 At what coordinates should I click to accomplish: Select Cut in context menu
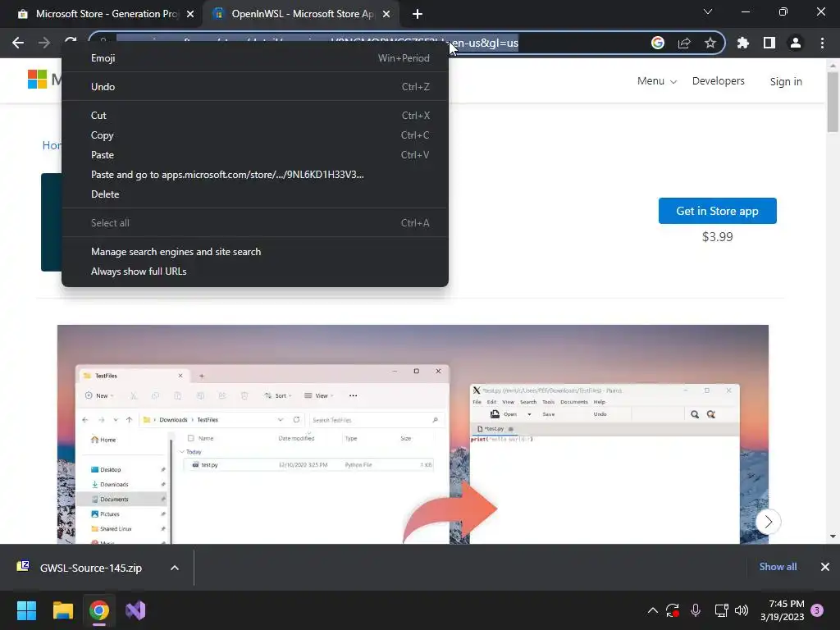[255, 115]
